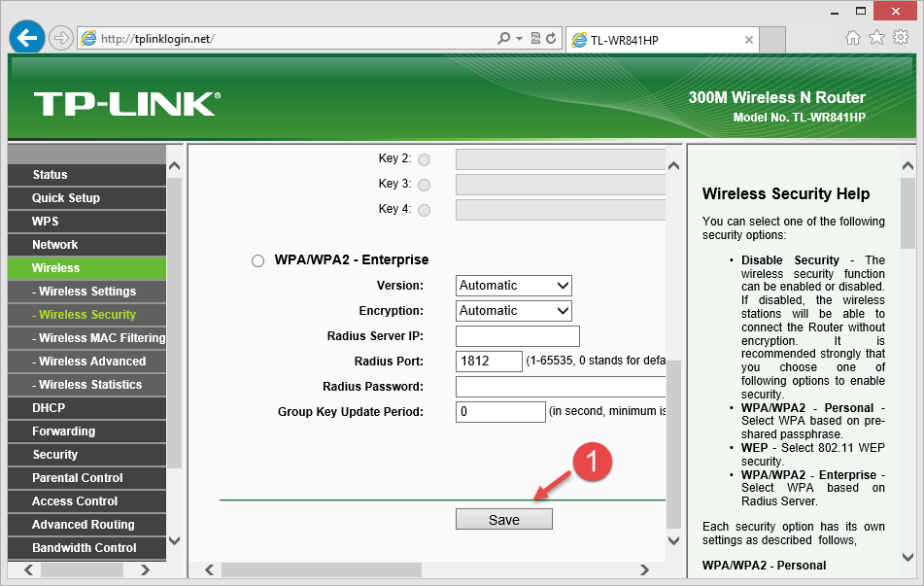The width and height of the screenshot is (924, 586).
Task: Open Favorites star icon
Action: tap(876, 38)
